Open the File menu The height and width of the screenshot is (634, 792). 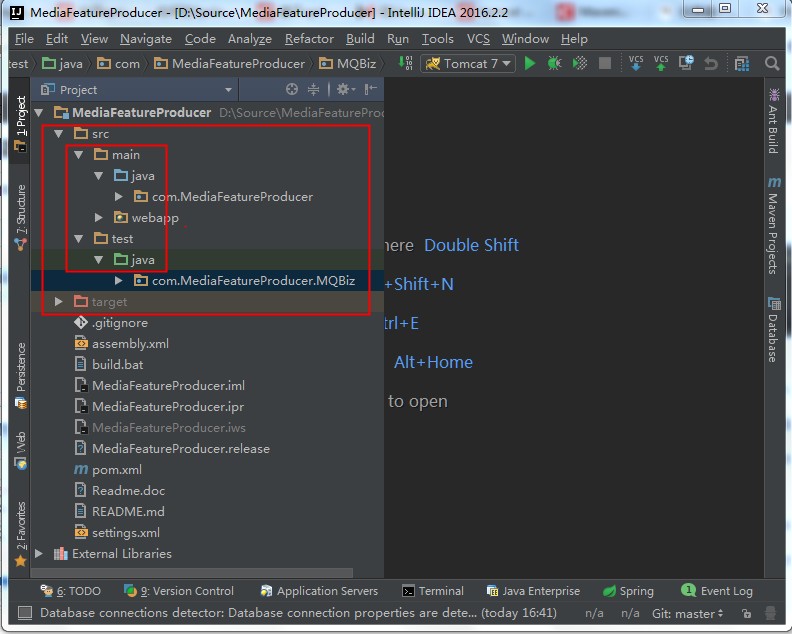click(x=24, y=39)
